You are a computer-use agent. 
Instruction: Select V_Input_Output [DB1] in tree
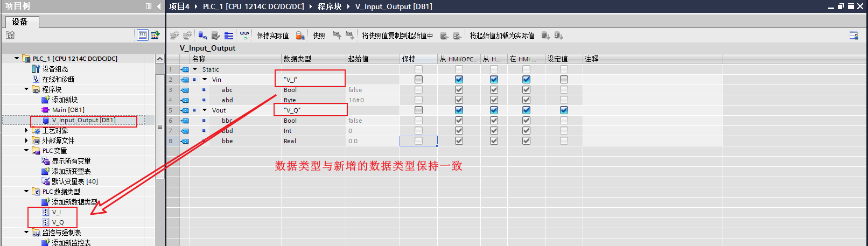click(x=83, y=120)
